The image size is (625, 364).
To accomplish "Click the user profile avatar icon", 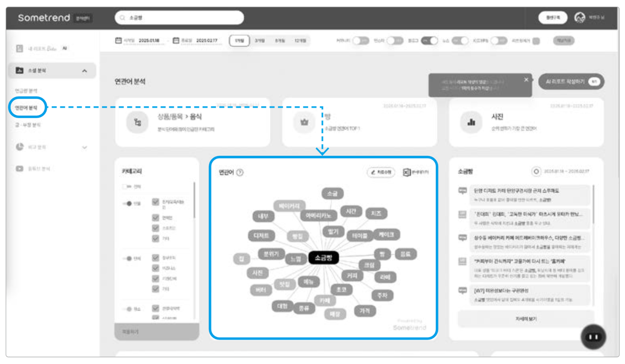I will click(579, 18).
